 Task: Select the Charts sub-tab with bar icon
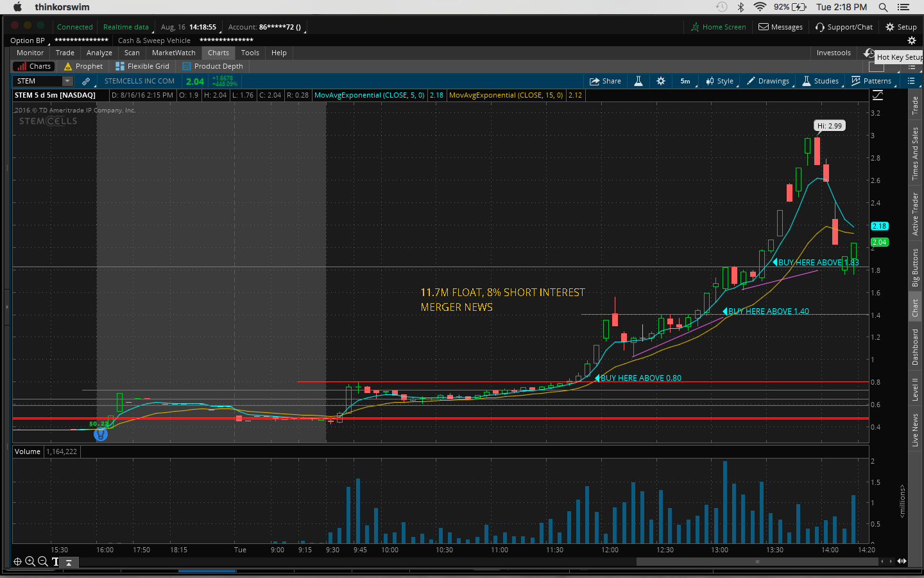(34, 66)
